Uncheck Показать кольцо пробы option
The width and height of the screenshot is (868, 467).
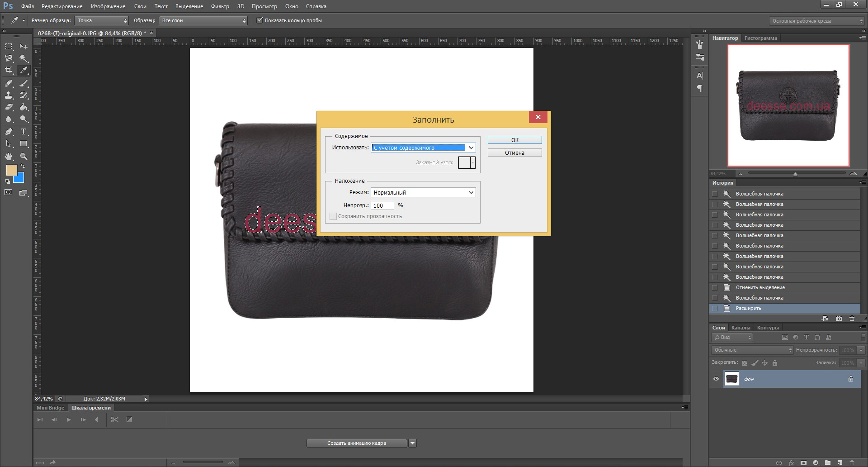[260, 20]
